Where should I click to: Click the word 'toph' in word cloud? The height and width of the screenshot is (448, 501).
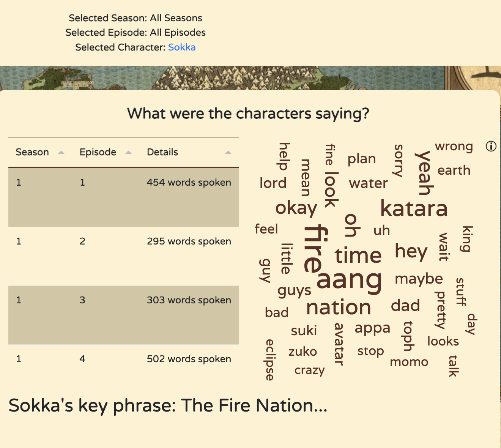click(408, 336)
